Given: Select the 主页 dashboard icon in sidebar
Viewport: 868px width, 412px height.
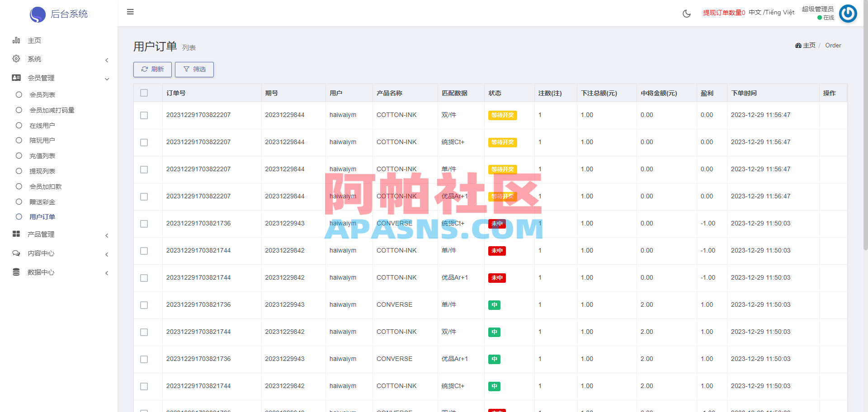Looking at the screenshot, I should [16, 40].
